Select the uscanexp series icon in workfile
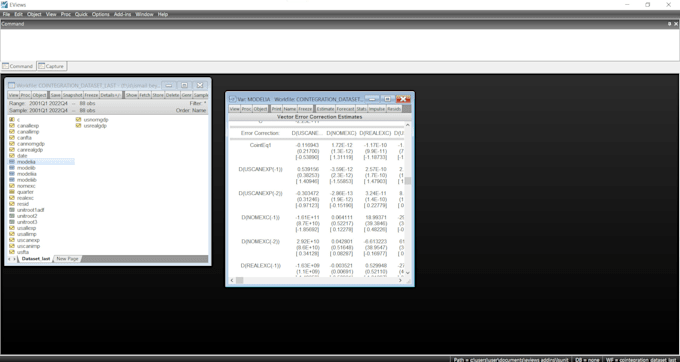Image resolution: width=680 pixels, height=362 pixels. click(12, 240)
